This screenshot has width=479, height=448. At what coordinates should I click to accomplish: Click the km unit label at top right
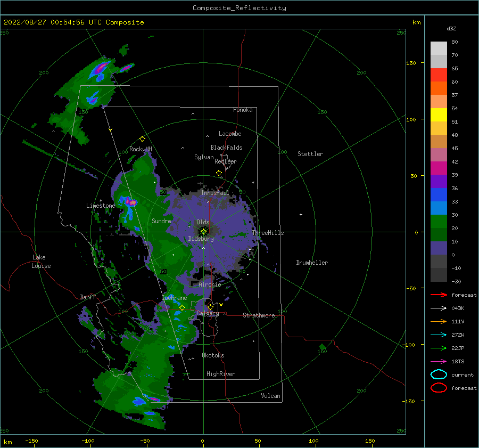(x=416, y=22)
